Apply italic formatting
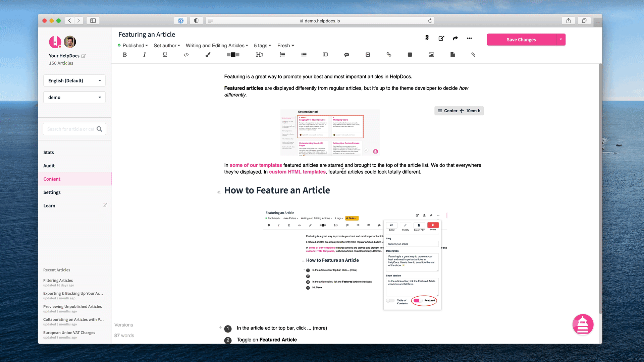The width and height of the screenshot is (644, 362). 145,55
